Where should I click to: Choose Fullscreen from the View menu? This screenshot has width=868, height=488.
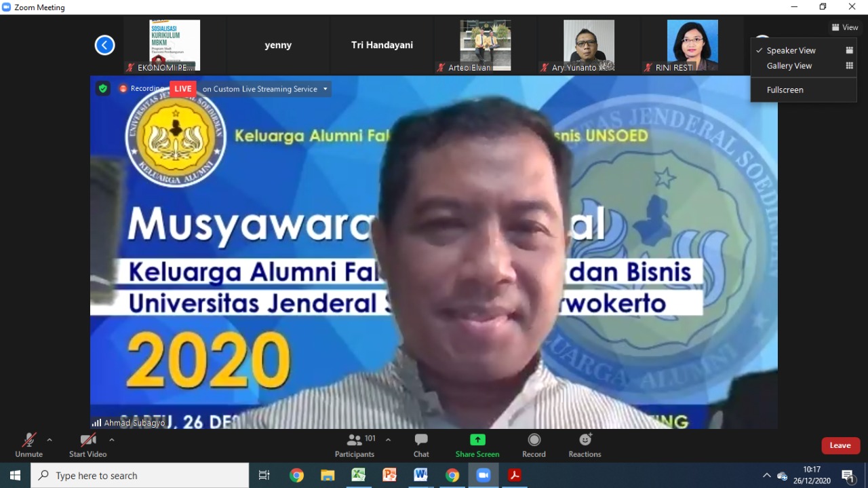[785, 90]
